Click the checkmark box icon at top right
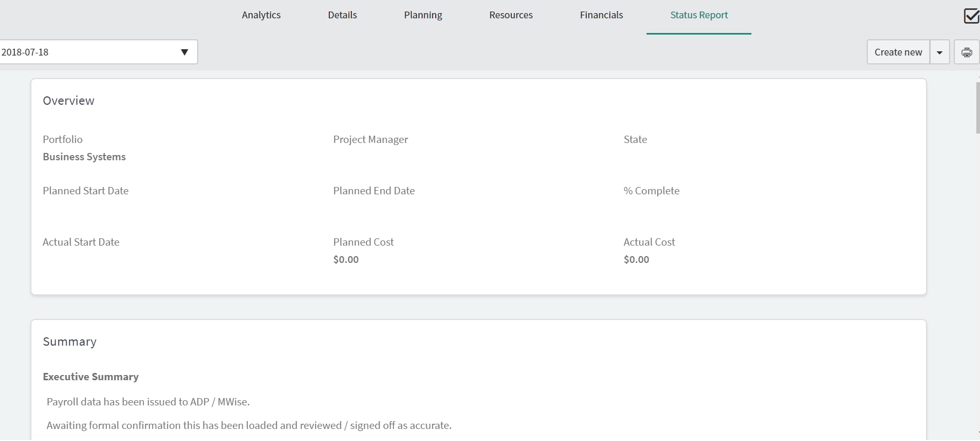Screen dimensions: 980x441 972,16
